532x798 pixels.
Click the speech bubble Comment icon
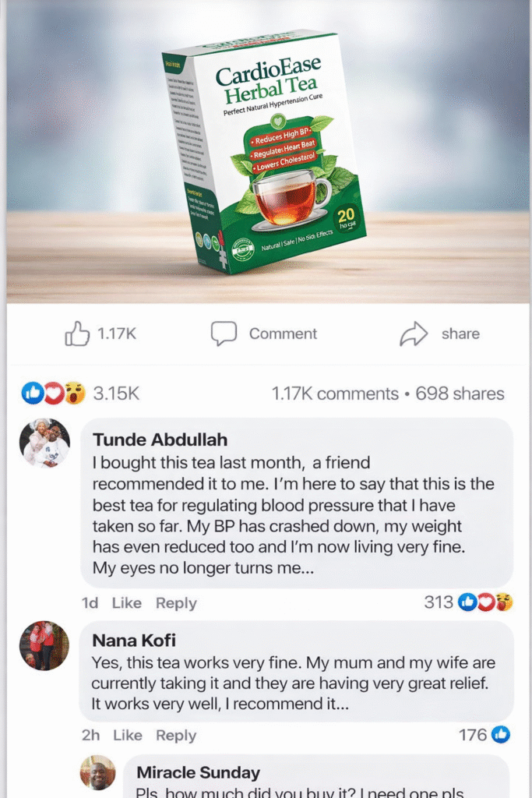[224, 334]
